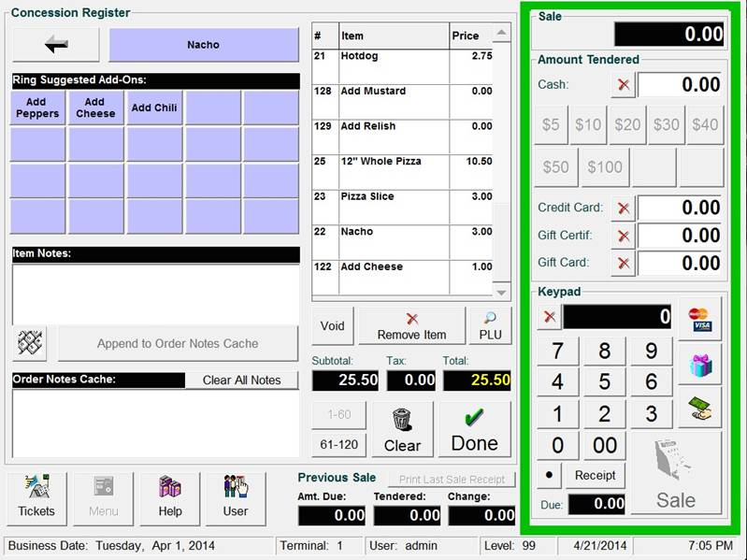Tender the $100 quick cash button
The image size is (747, 560).
pos(605,167)
